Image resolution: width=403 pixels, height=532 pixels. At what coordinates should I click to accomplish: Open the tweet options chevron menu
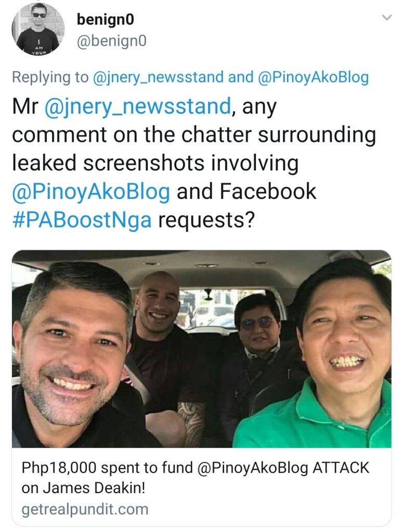pos(387,17)
